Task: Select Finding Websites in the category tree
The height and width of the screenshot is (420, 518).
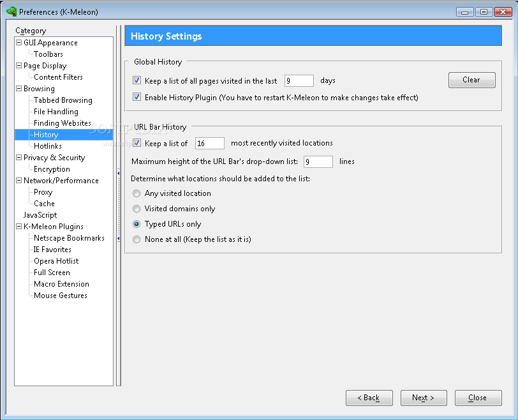Action: tap(62, 123)
